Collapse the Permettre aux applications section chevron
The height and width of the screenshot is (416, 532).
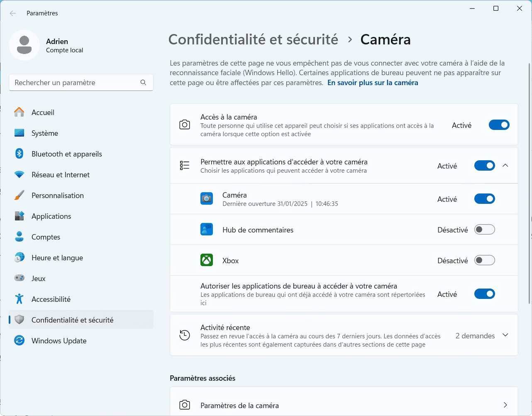(505, 165)
